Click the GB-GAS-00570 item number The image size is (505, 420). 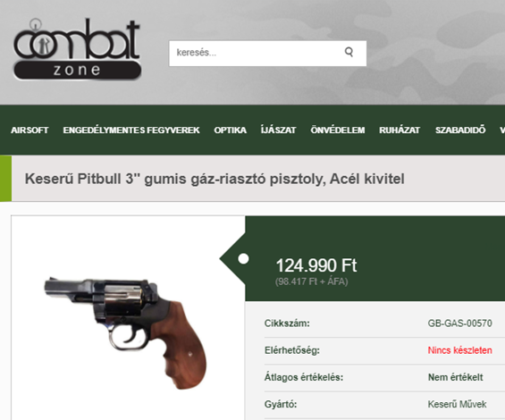[x=460, y=323]
